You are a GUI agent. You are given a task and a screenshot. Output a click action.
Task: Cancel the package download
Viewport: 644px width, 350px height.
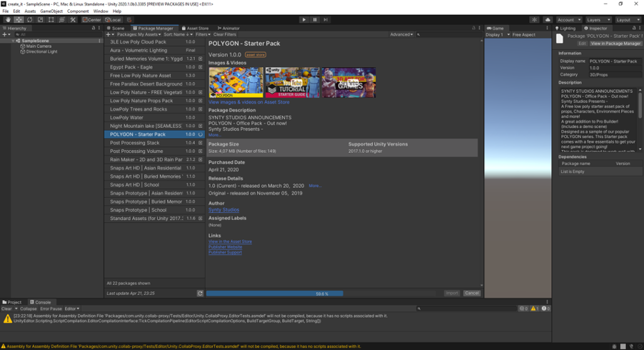[471, 294]
